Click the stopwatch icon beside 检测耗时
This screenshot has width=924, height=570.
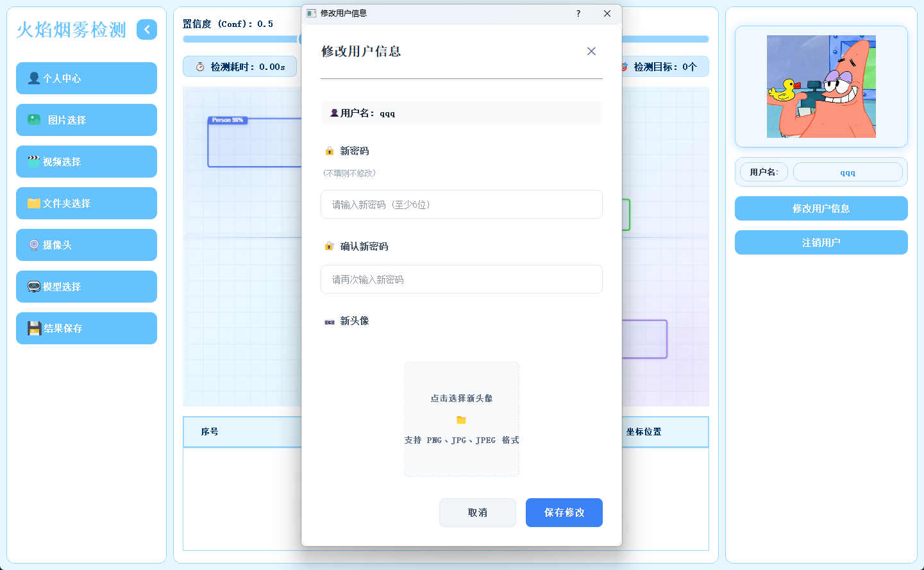(200, 67)
